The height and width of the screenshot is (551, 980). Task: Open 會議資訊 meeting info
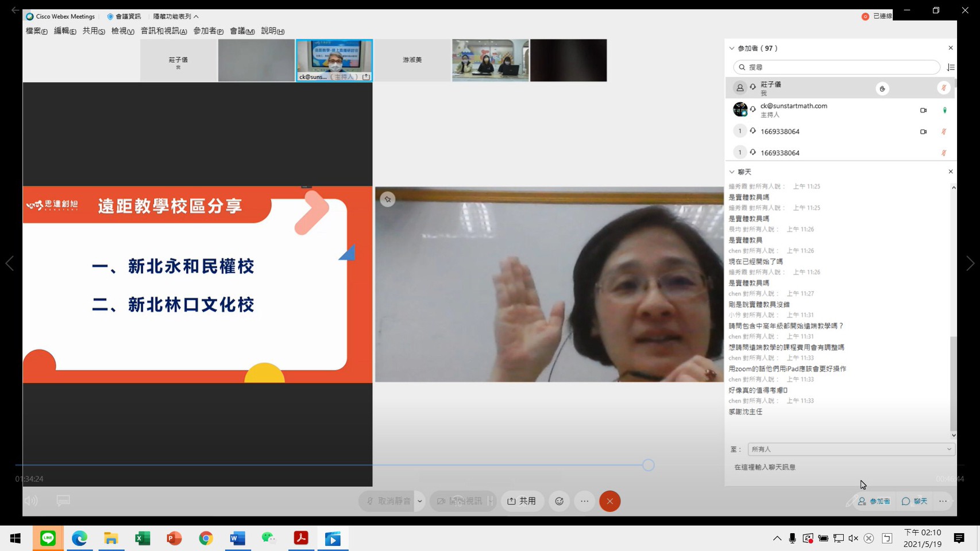click(x=124, y=17)
